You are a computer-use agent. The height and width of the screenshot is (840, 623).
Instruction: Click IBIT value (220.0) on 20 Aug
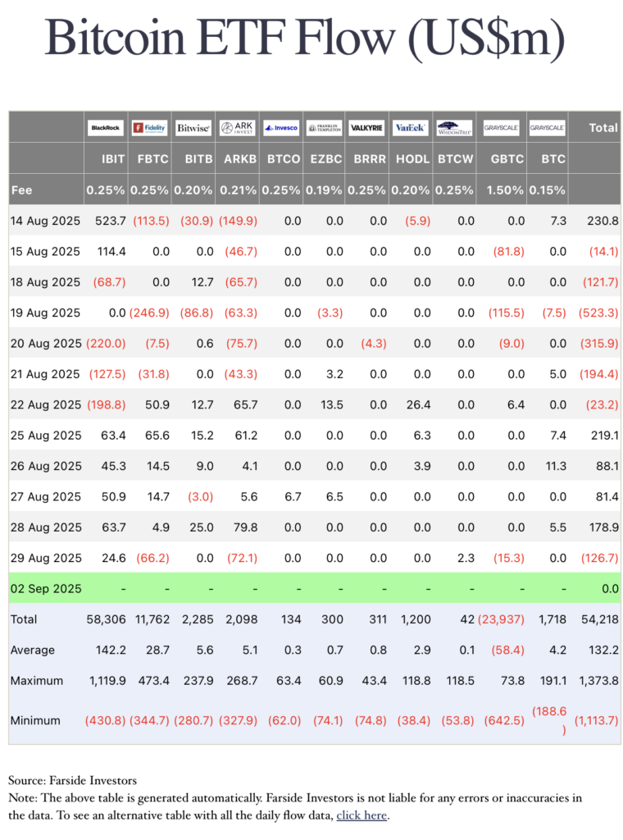(106, 344)
